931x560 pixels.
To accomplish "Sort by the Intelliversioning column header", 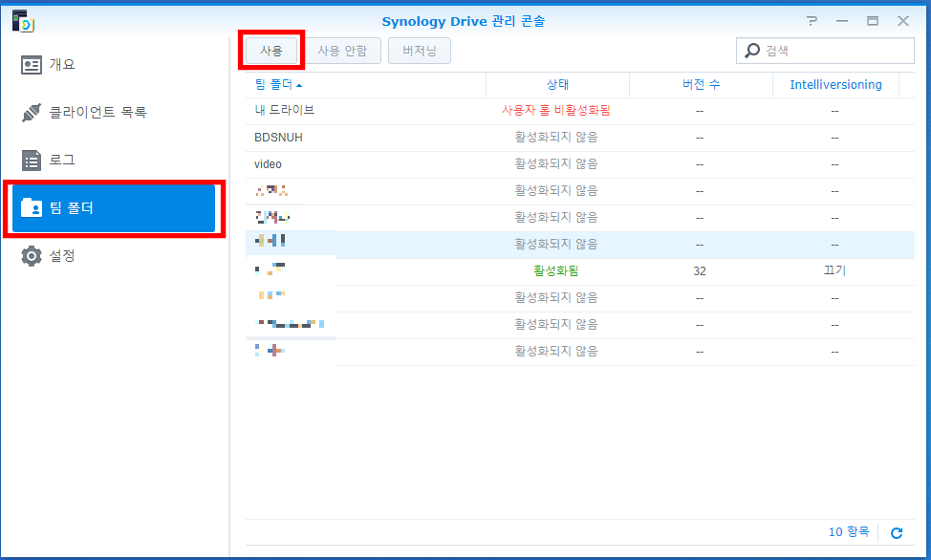I will coord(835,85).
